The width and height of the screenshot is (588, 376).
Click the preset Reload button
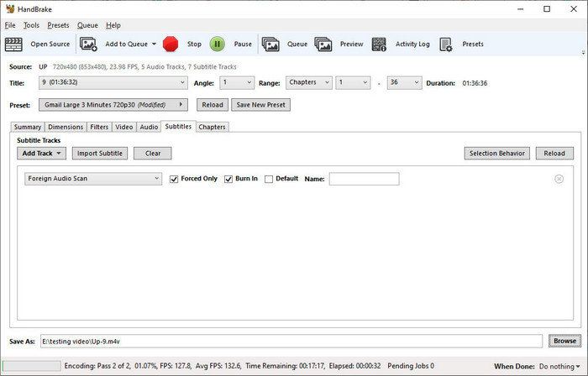[213, 105]
